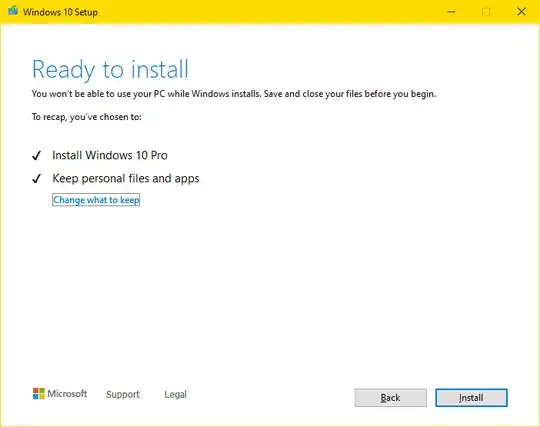Go back with the Back button

(390, 398)
